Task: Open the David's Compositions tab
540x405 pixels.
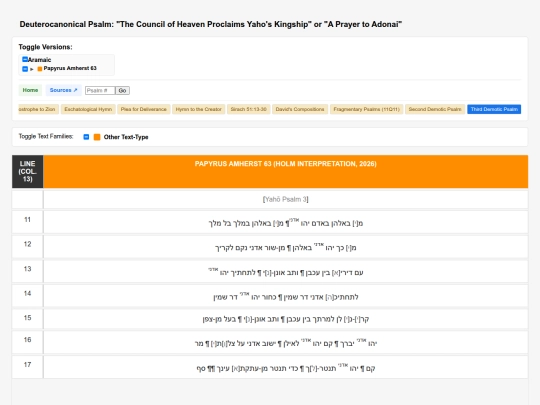Action: (x=300, y=109)
